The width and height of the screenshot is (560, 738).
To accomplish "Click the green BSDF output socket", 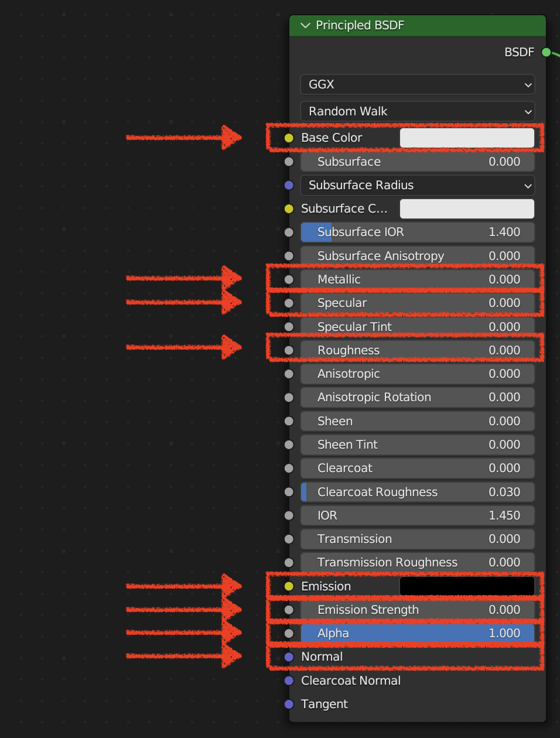I will click(547, 52).
